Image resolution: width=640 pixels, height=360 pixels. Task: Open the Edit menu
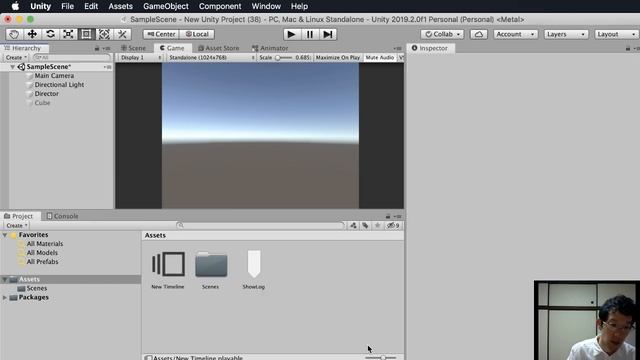click(91, 6)
